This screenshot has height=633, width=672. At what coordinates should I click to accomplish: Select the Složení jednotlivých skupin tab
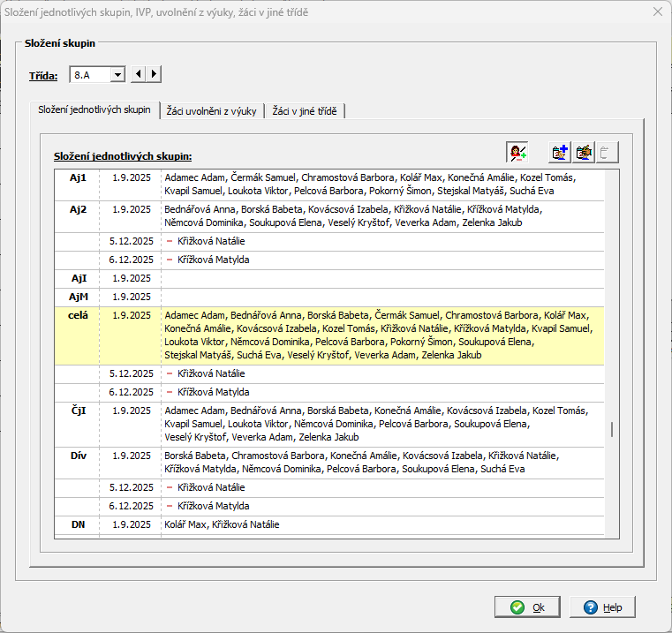pyautogui.click(x=94, y=110)
